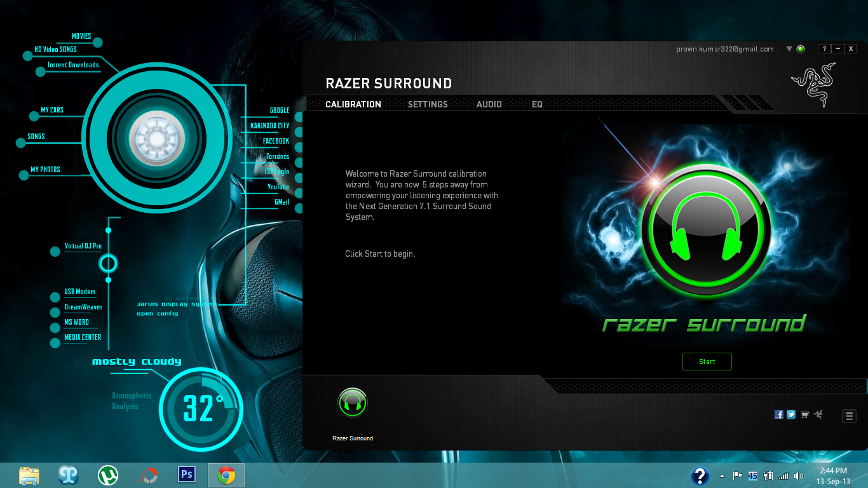Click the network signal indicator in the tray
868x488 pixels.
(x=785, y=475)
